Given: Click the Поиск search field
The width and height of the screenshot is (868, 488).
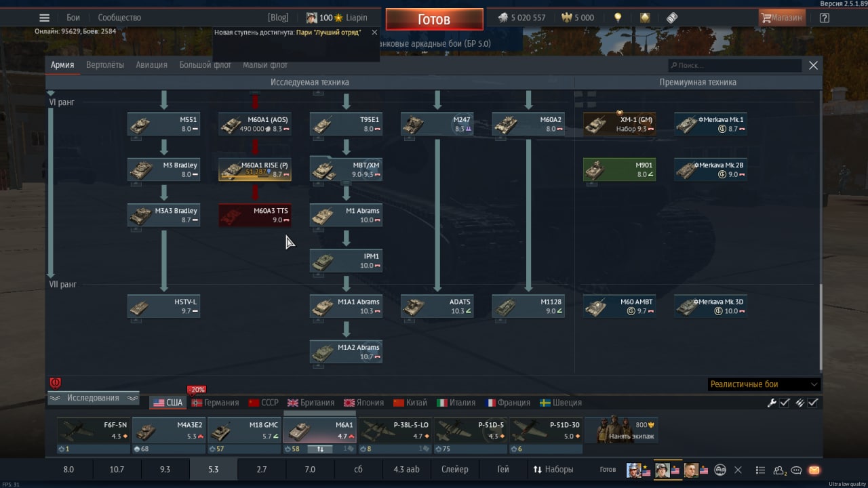Looking at the screenshot, I should tap(734, 65).
